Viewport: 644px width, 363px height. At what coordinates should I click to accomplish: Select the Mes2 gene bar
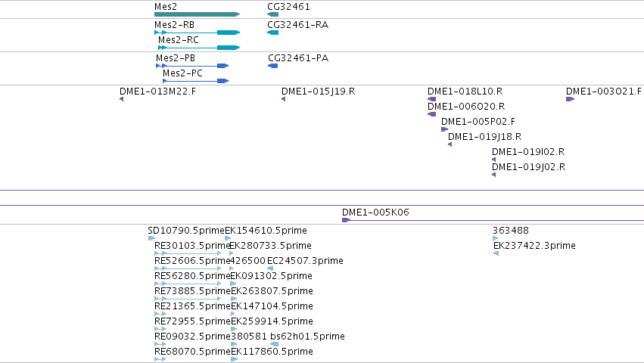[x=198, y=14]
